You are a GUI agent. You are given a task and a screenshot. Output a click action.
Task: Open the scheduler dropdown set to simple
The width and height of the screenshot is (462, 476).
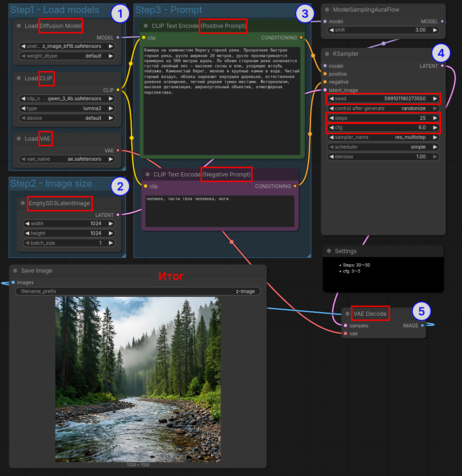(x=383, y=147)
